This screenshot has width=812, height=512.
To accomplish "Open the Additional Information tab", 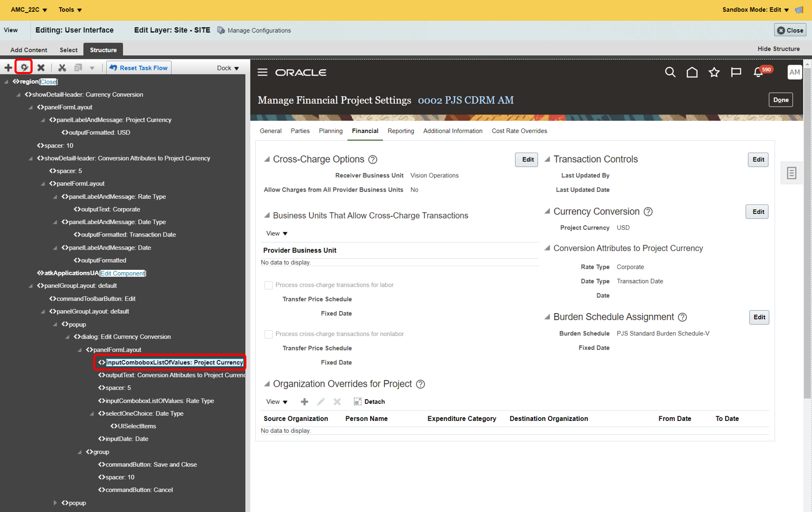I will (453, 131).
